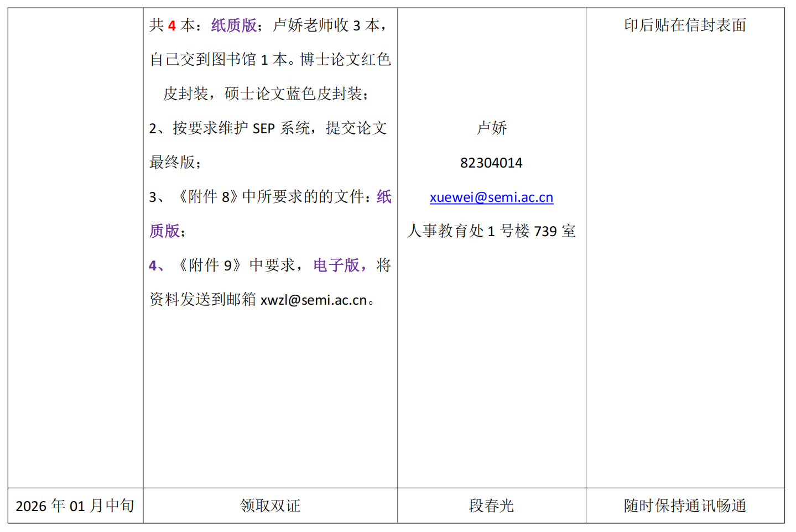
Task: Click the 印后贴在信封表面 text
Action: 685,25
